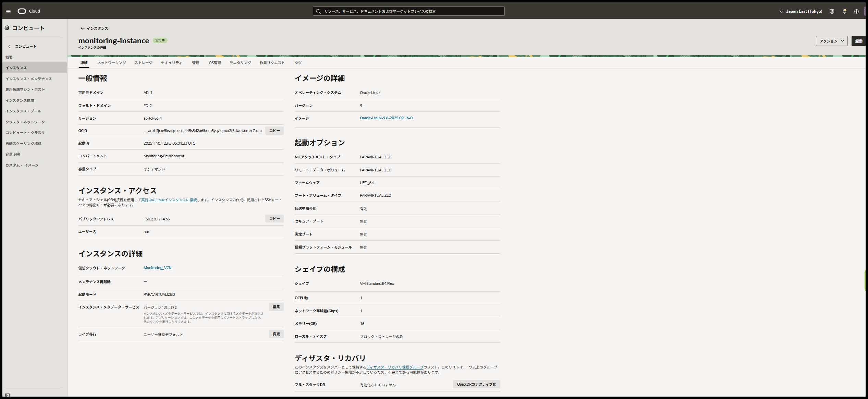
Task: Edit the instance metadata service setting
Action: click(x=276, y=307)
